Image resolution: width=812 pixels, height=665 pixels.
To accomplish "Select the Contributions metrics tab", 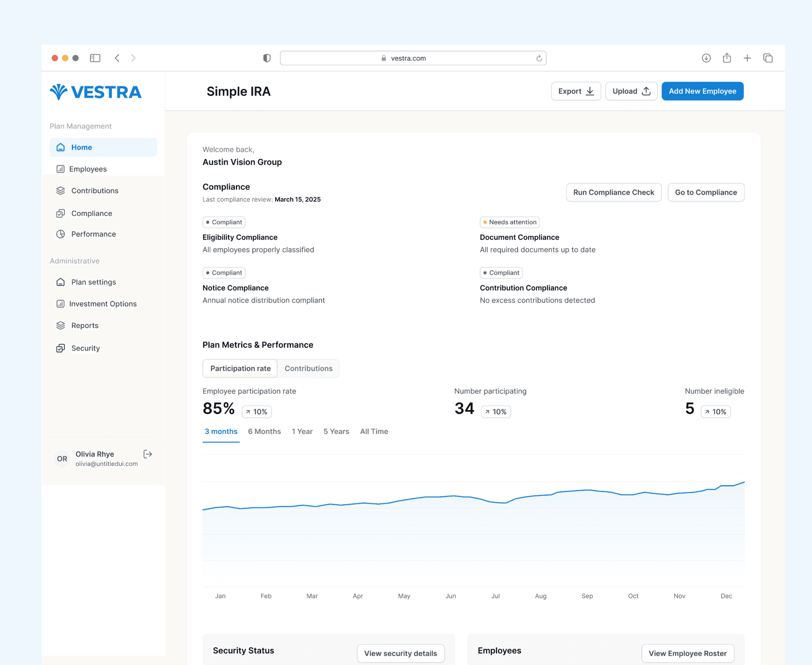I will click(308, 369).
